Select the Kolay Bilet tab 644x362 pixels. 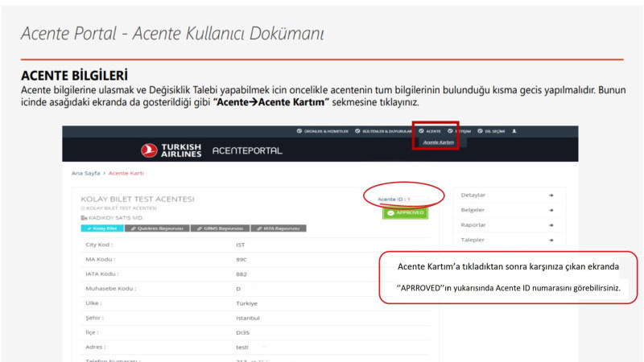tap(102, 228)
